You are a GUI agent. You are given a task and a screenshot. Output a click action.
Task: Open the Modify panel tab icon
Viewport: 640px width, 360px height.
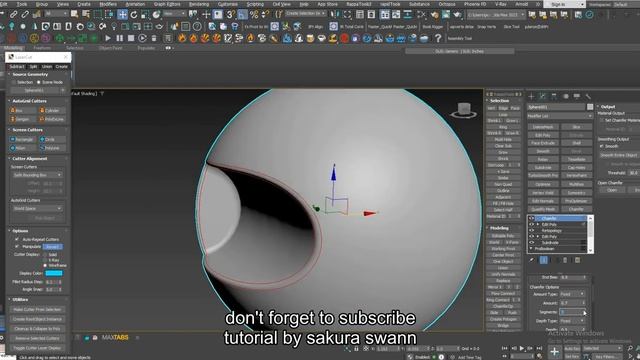tap(542, 96)
